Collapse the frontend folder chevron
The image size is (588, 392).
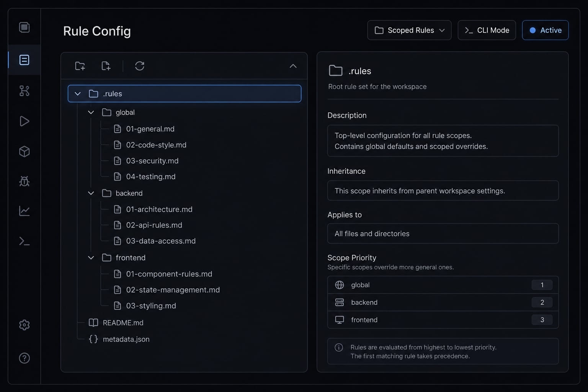pyautogui.click(x=91, y=258)
